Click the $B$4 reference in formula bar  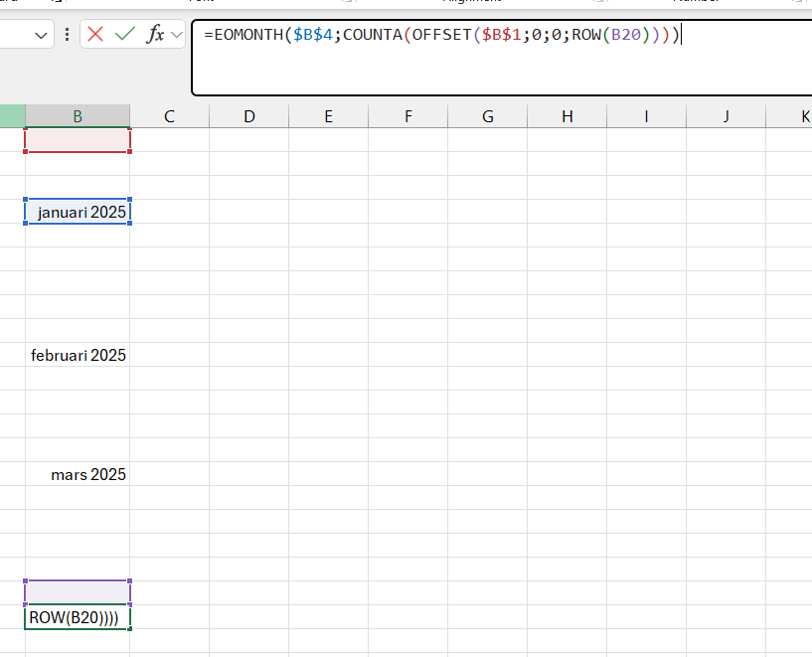coord(312,35)
